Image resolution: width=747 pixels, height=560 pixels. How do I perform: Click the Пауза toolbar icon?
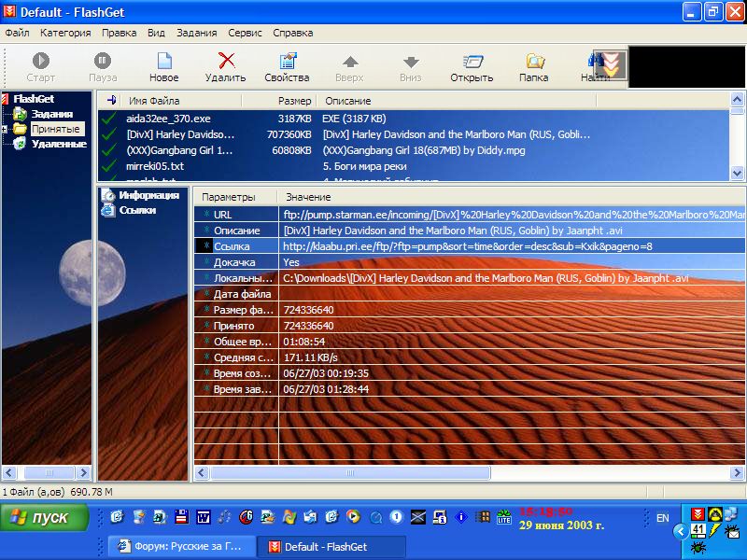coord(103,62)
